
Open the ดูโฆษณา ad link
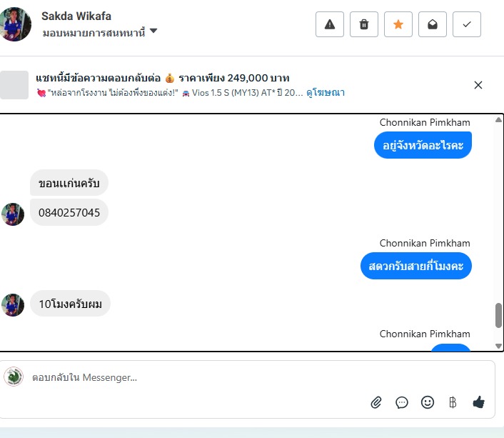[x=326, y=92]
